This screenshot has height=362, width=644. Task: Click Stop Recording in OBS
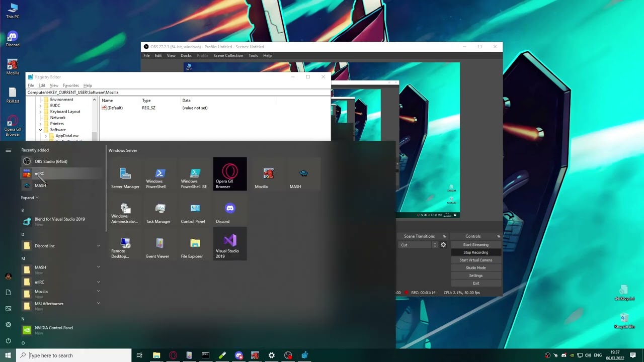click(x=475, y=252)
